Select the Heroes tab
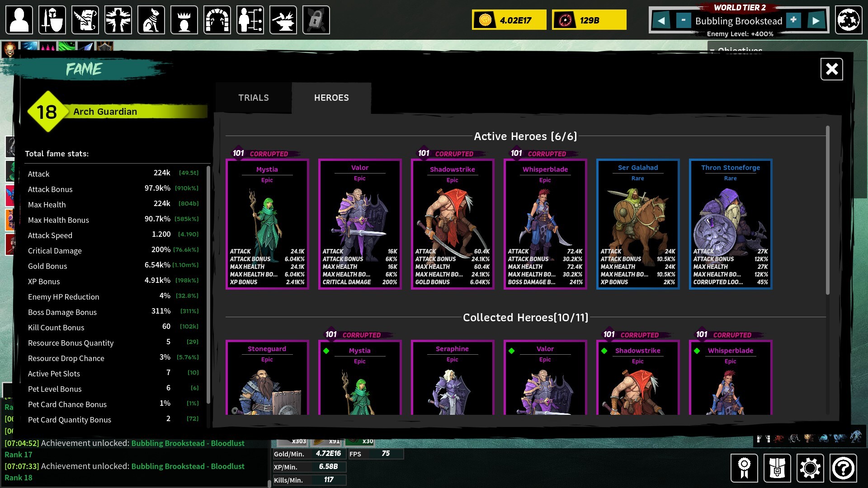Viewport: 868px width, 488px height. click(331, 98)
